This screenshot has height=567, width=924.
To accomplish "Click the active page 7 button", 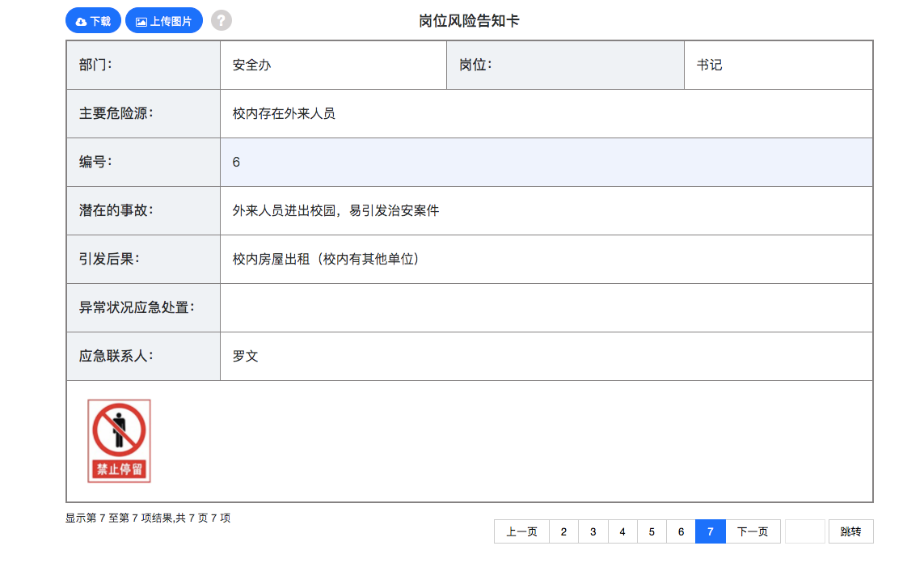I will (x=710, y=531).
